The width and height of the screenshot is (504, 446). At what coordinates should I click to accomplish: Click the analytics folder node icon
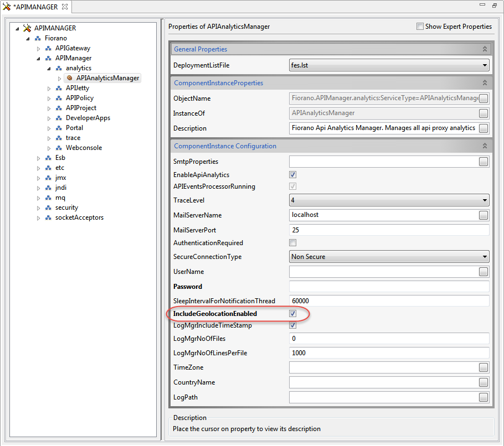click(x=59, y=68)
